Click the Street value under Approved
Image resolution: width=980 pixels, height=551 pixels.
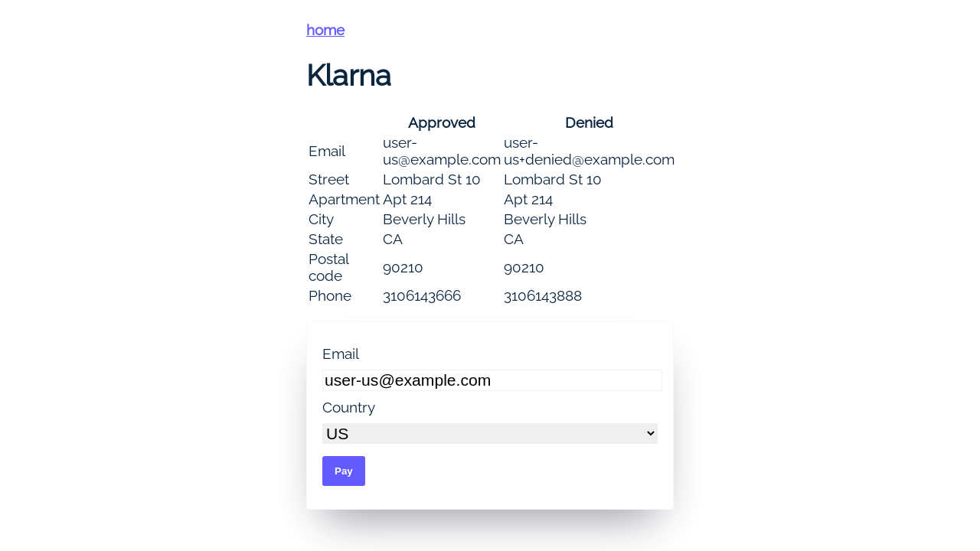coord(431,180)
